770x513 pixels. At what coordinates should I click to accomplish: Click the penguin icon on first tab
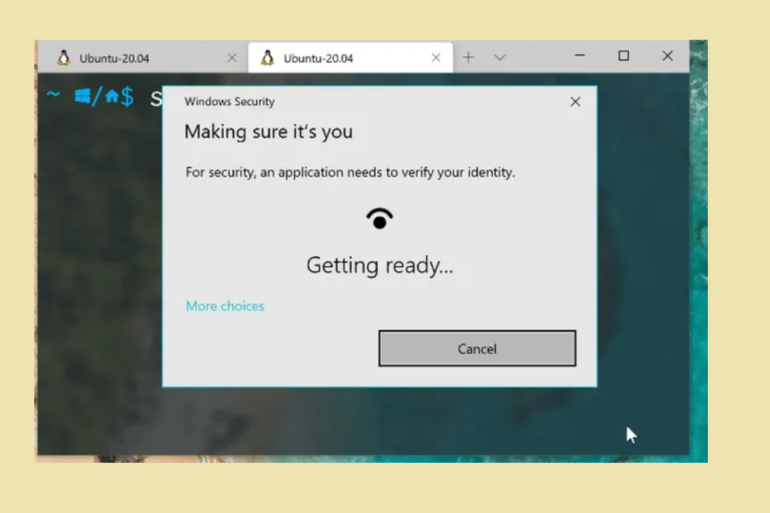[63, 58]
